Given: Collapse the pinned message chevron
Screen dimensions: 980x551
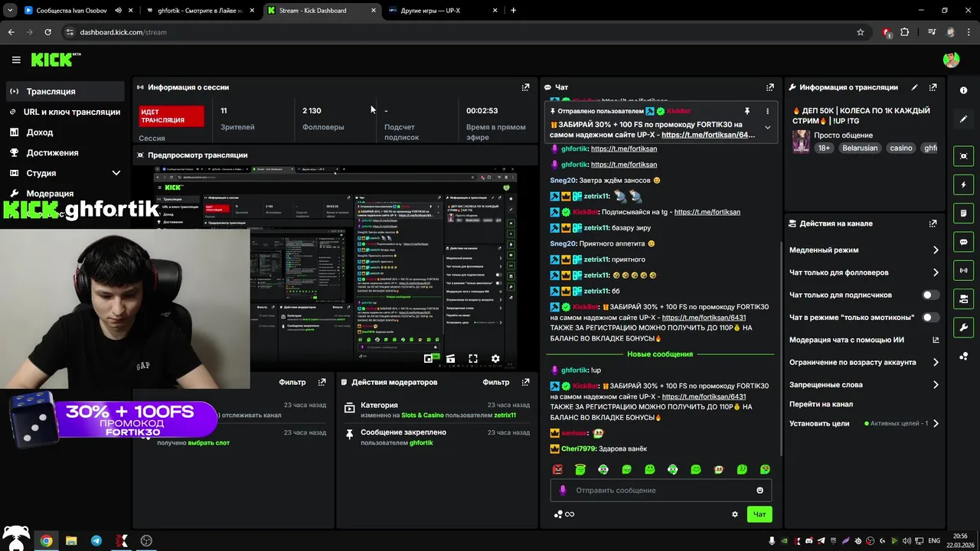Looking at the screenshot, I should [767, 128].
